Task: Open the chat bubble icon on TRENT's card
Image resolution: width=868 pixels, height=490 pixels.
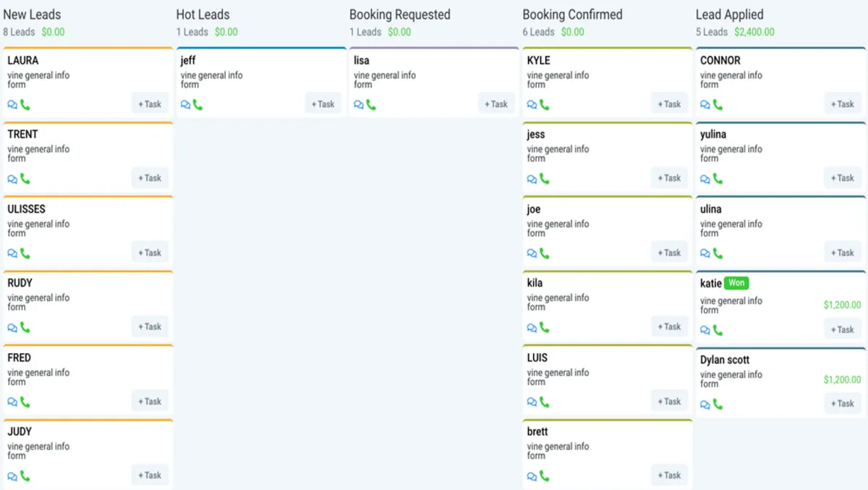Action: coord(12,179)
